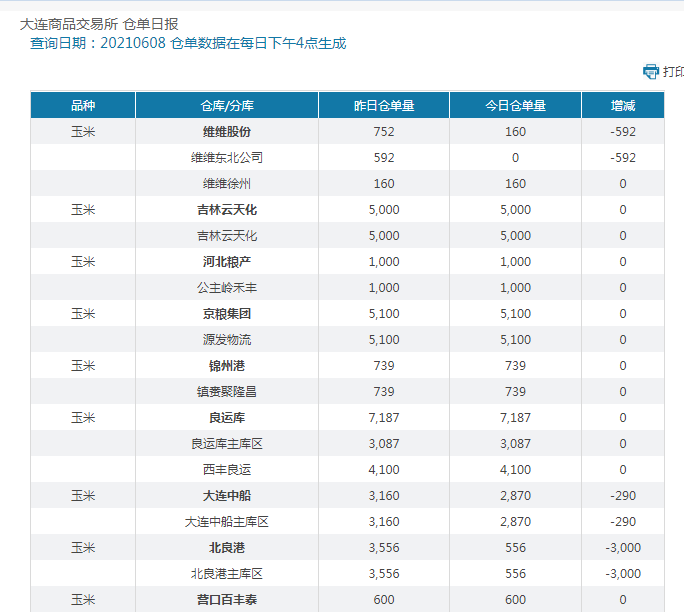
Task: Click the 增减 column header
Action: [623, 105]
